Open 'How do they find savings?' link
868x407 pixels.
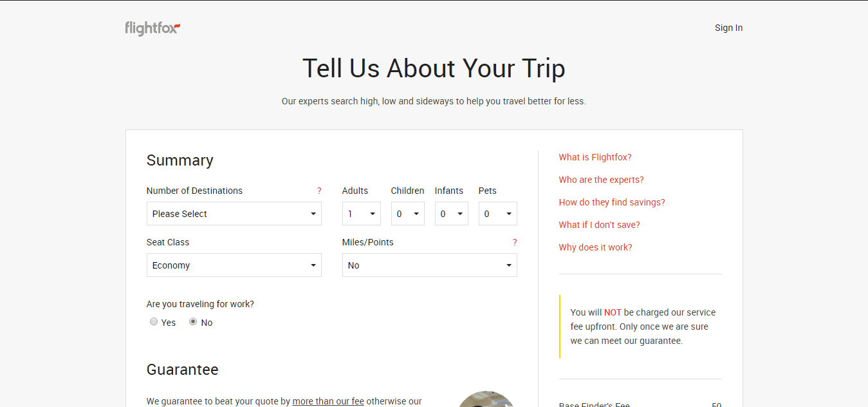coord(612,202)
